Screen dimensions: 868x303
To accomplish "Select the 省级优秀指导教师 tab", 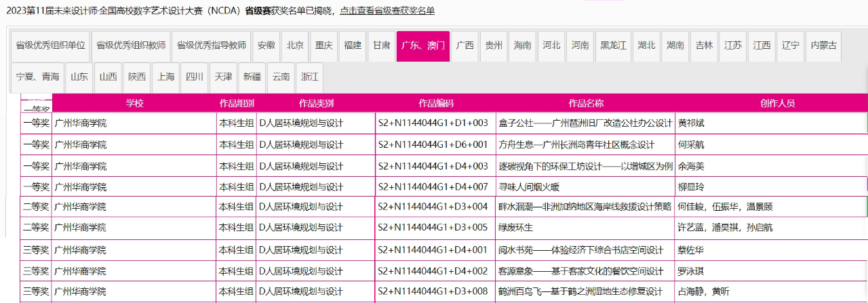I will click(212, 46).
